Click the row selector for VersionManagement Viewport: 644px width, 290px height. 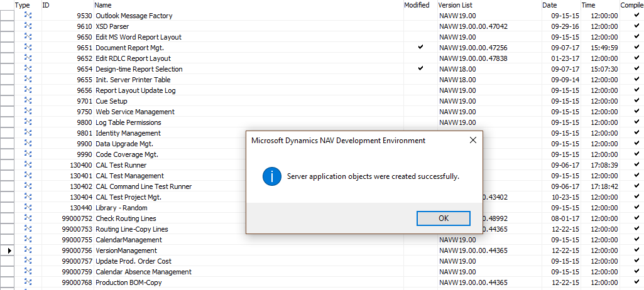[7, 250]
